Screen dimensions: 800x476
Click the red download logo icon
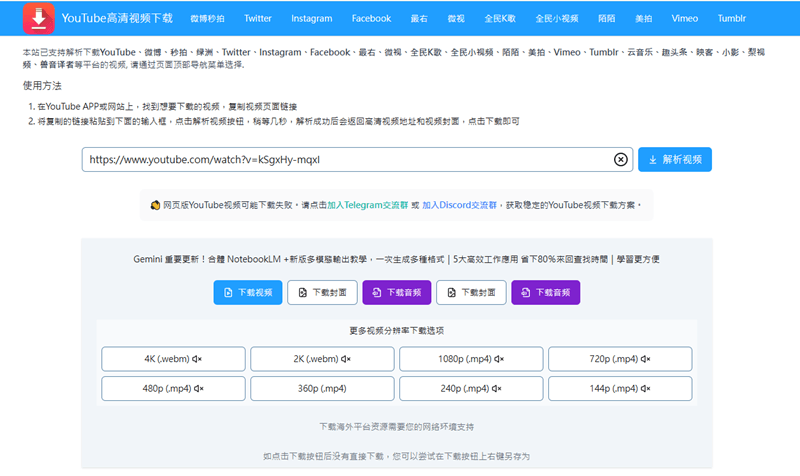click(x=39, y=18)
